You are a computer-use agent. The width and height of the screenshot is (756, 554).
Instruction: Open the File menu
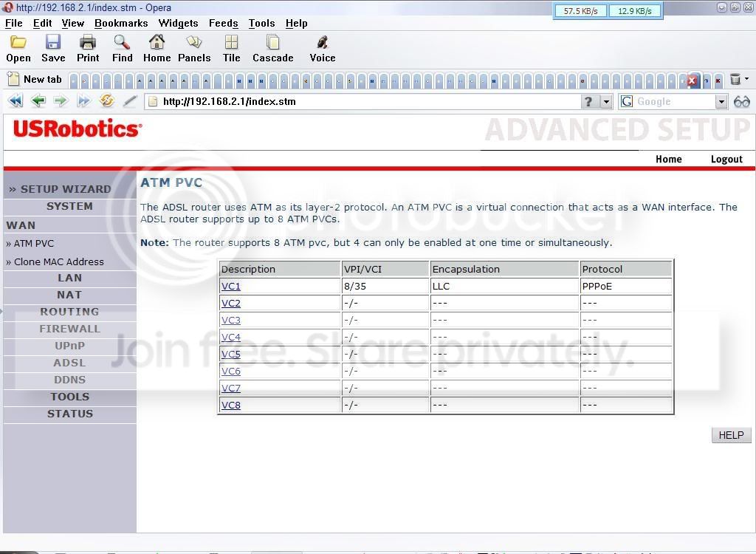point(13,23)
